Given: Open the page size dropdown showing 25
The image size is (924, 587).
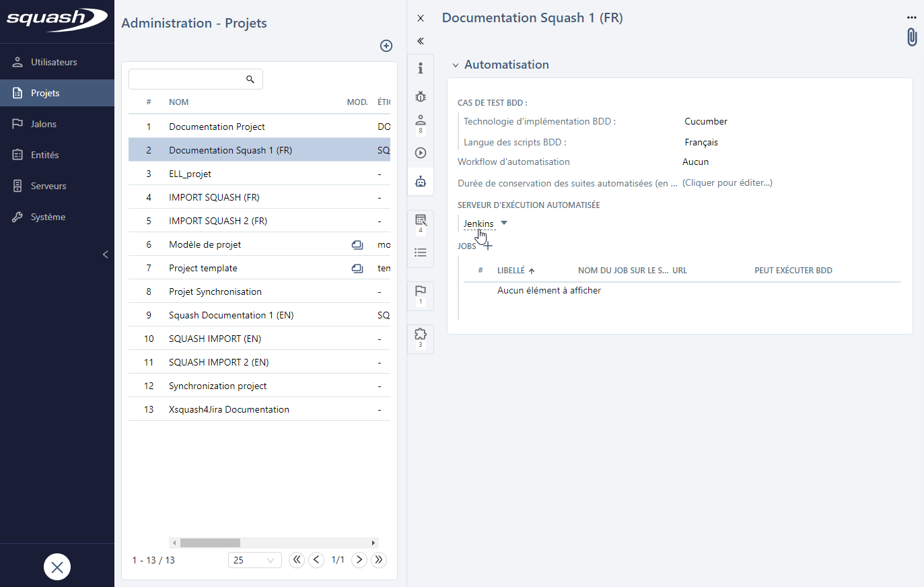Looking at the screenshot, I should coord(254,559).
